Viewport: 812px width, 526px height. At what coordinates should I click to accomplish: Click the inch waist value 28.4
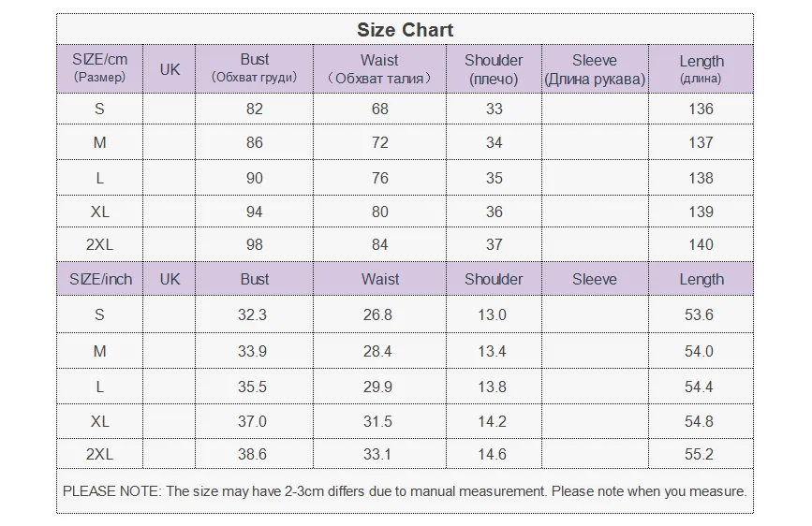(377, 351)
